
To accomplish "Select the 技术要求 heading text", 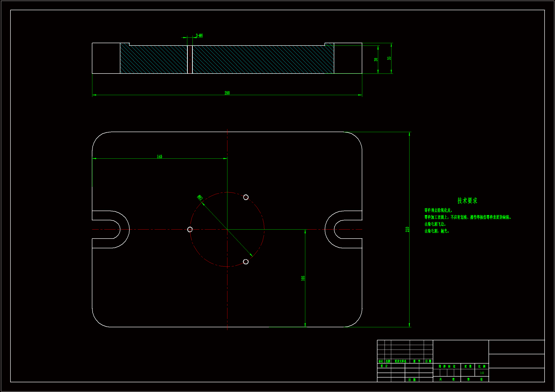I will [x=467, y=200].
